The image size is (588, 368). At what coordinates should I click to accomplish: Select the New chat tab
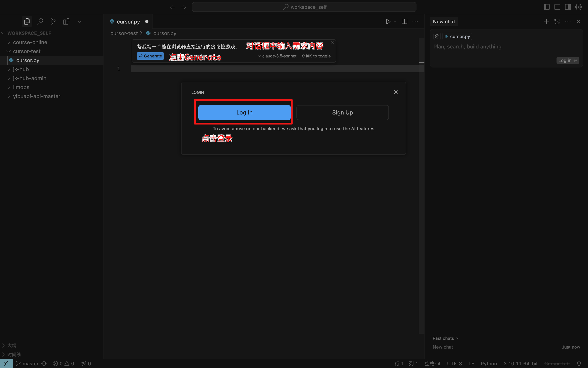pyautogui.click(x=444, y=21)
